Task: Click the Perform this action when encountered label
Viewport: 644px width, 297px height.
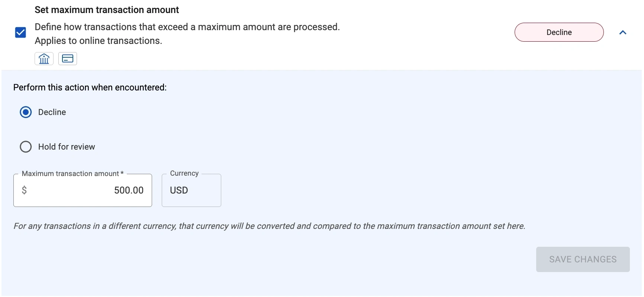Action: pyautogui.click(x=90, y=87)
